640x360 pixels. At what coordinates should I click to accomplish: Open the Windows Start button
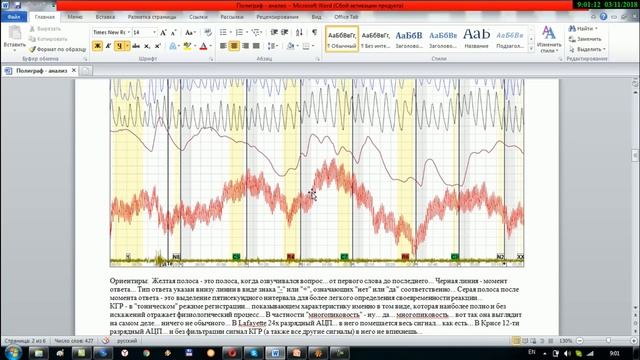pos(13,352)
